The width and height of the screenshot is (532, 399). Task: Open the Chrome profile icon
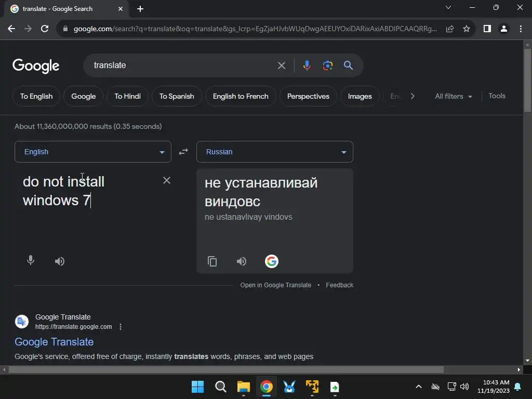[x=504, y=29]
